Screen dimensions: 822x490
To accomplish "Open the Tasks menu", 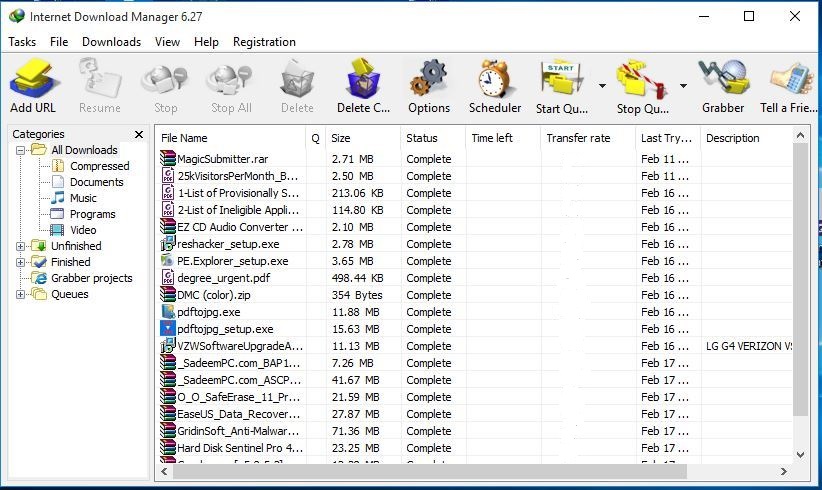I will pyautogui.click(x=22, y=42).
